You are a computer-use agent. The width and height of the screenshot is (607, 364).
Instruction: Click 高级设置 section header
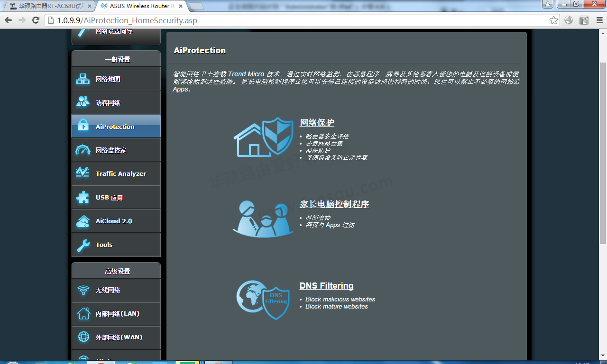[117, 271]
